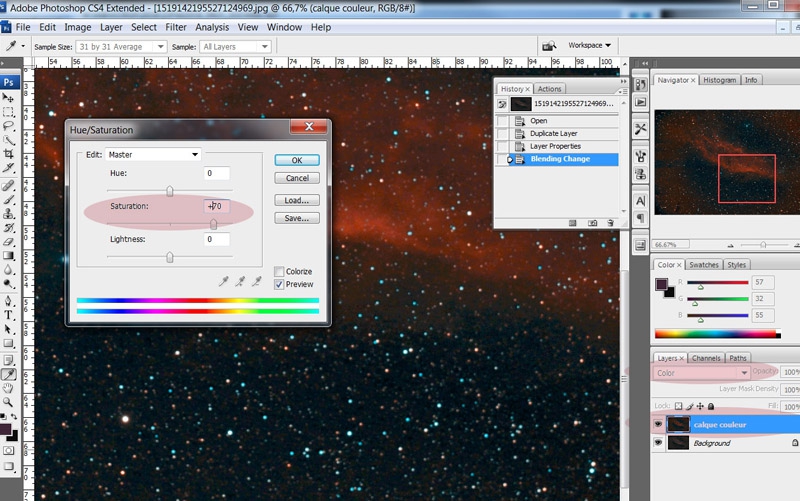This screenshot has height=501, width=800.
Task: Click the Saturation slider handle
Action: [x=213, y=223]
